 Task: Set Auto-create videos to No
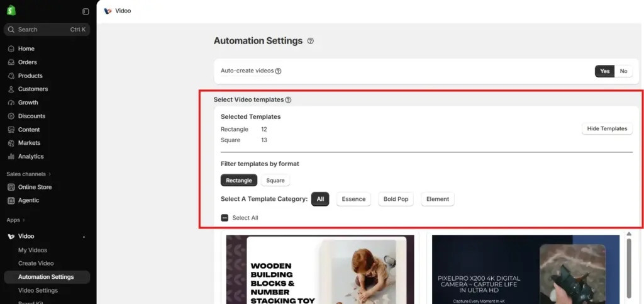(x=623, y=71)
